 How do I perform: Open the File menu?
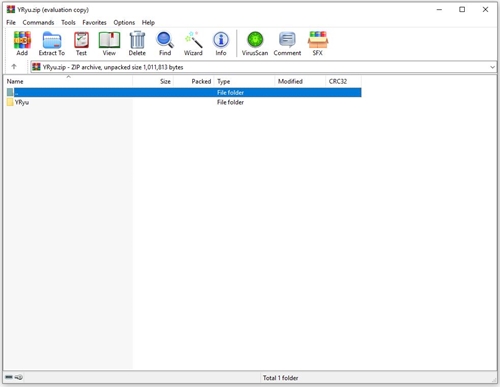tap(11, 22)
